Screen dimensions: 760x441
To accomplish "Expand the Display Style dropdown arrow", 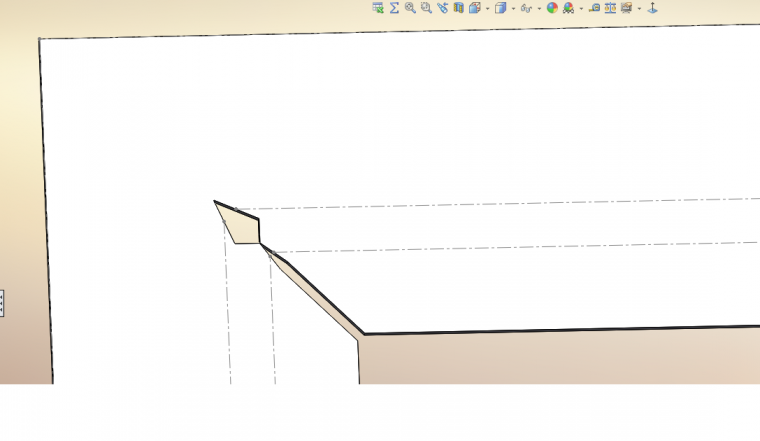I will click(x=513, y=9).
